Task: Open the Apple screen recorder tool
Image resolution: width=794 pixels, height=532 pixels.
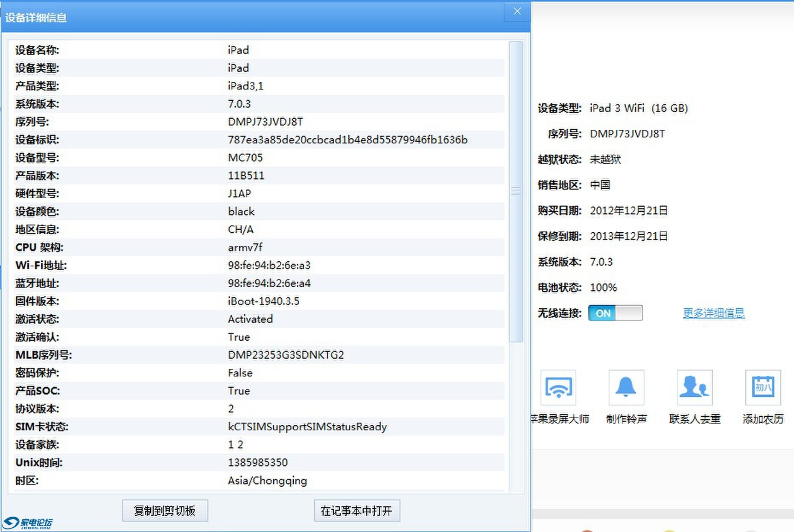Action: click(x=558, y=388)
